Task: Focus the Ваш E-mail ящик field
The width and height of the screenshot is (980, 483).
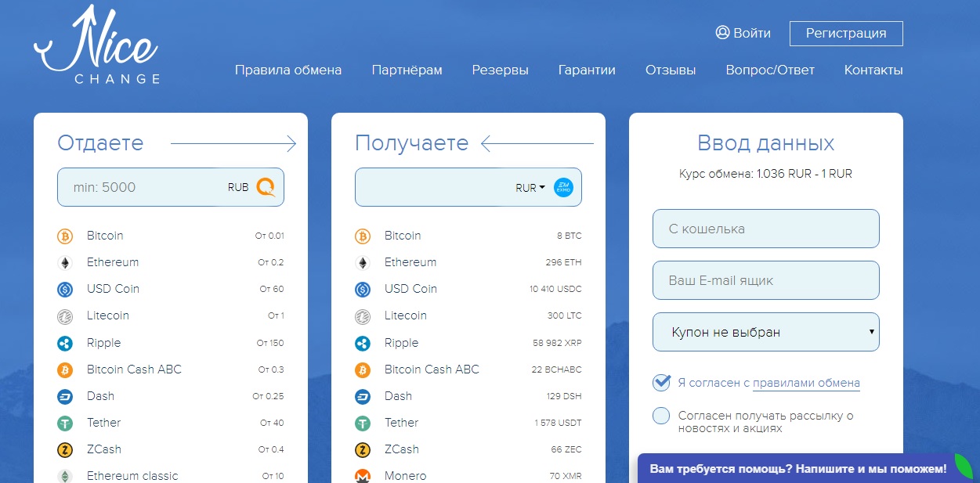Action: click(765, 280)
